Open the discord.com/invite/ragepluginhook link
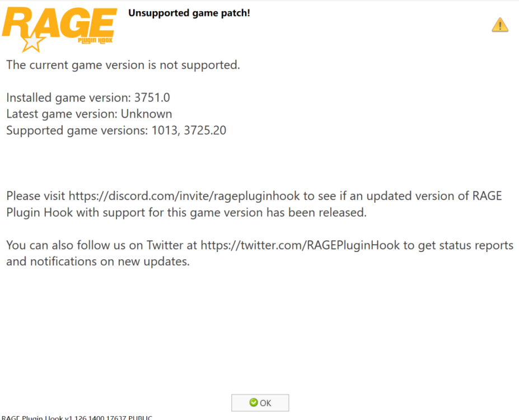The width and height of the screenshot is (519, 420). click(x=184, y=196)
